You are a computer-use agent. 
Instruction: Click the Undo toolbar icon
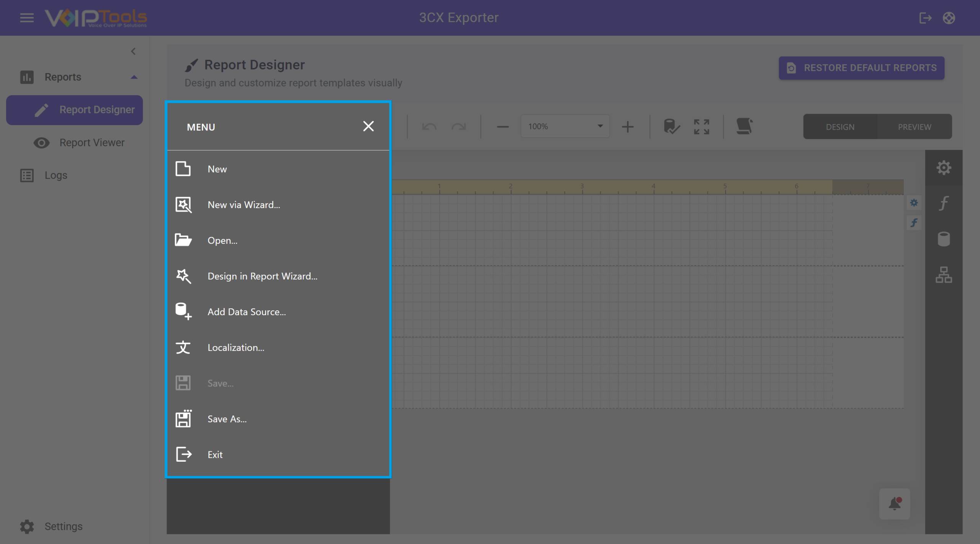pyautogui.click(x=429, y=127)
